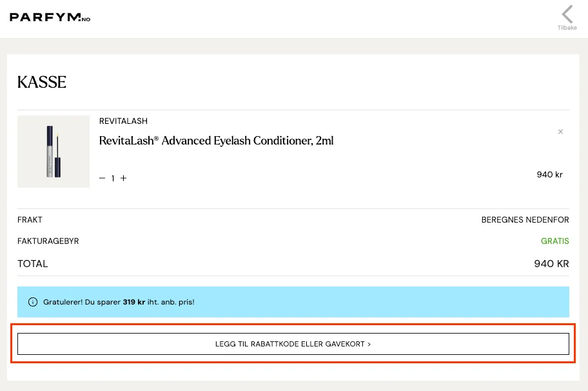
Task: Open the Parfym.no logo homepage
Action: pyautogui.click(x=50, y=17)
